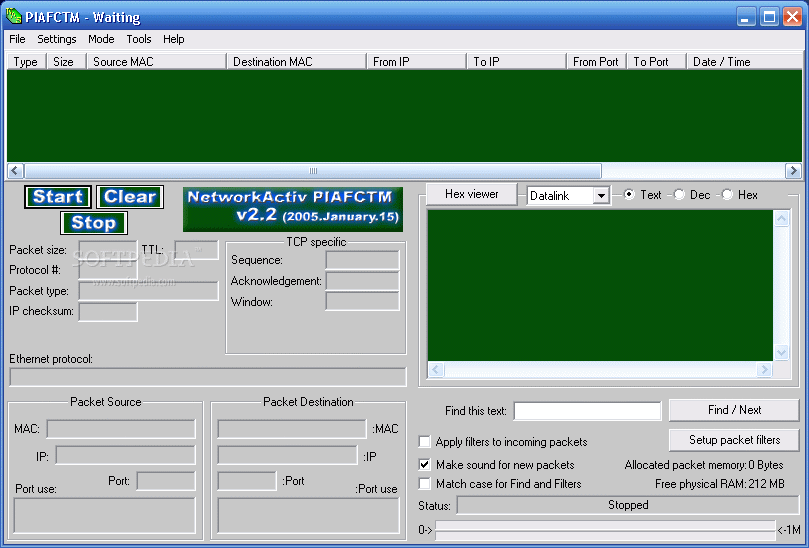Click the Packet Source MAC field
This screenshot has width=809, height=548.
121,428
